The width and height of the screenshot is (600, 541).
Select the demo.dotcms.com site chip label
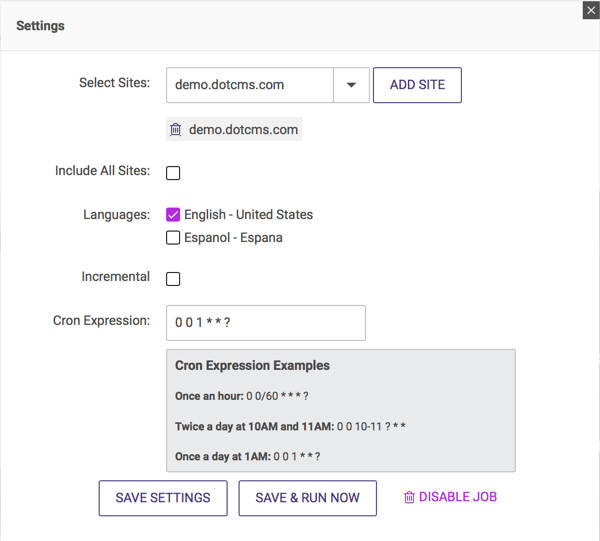tap(243, 130)
